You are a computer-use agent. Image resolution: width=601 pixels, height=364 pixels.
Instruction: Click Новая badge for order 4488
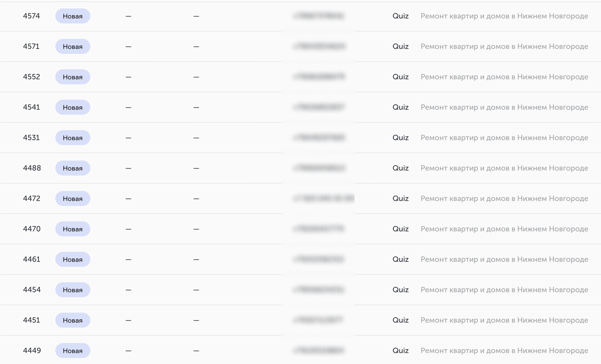[73, 168]
